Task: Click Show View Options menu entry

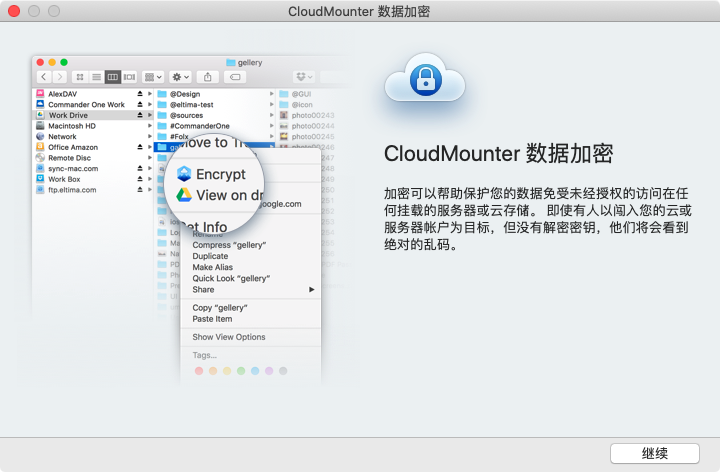Action: 229,337
